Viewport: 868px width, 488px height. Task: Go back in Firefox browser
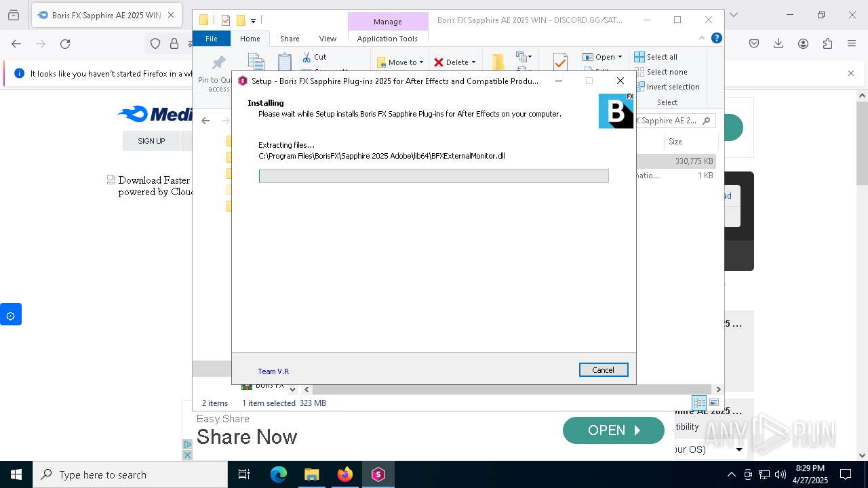[16, 44]
